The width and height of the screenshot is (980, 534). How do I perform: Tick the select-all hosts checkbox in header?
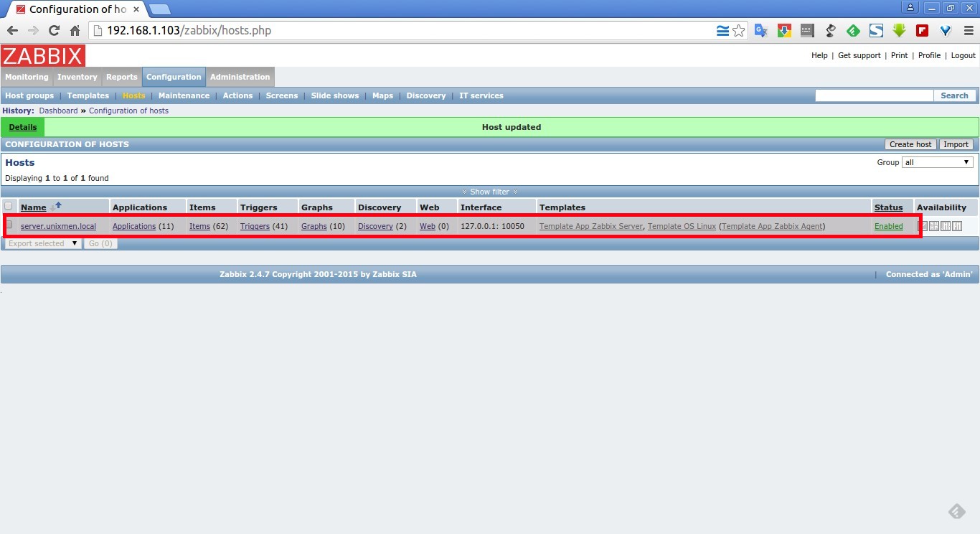(x=9, y=206)
